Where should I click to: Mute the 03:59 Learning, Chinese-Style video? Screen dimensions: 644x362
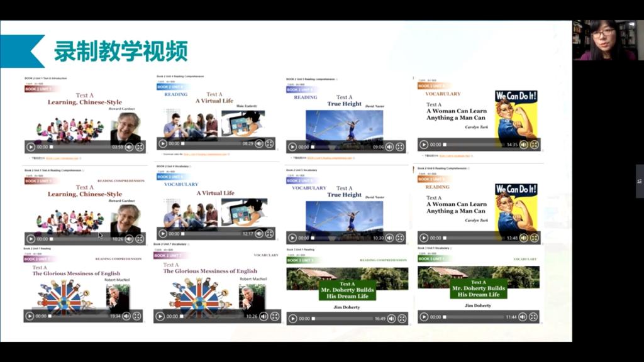[129, 147]
